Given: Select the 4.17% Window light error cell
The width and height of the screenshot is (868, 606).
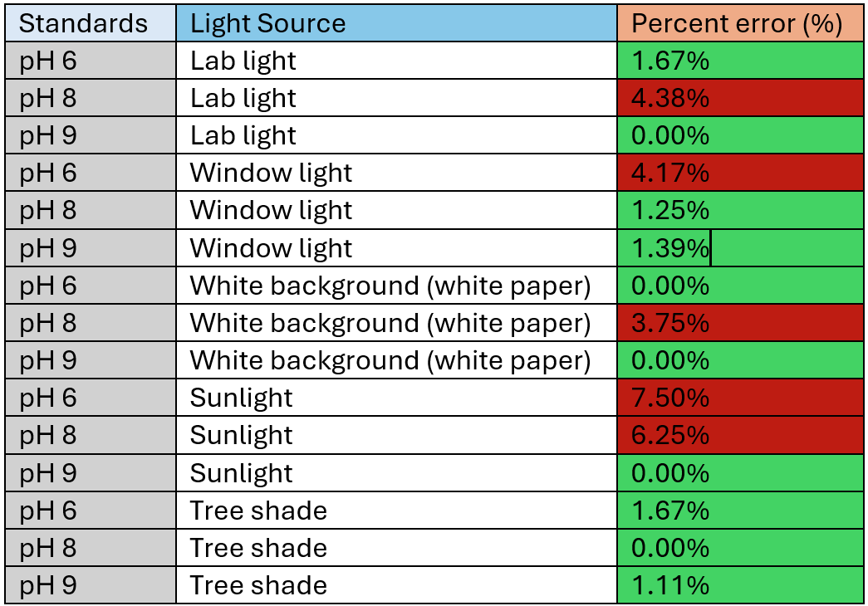Looking at the screenshot, I should pos(740,173).
